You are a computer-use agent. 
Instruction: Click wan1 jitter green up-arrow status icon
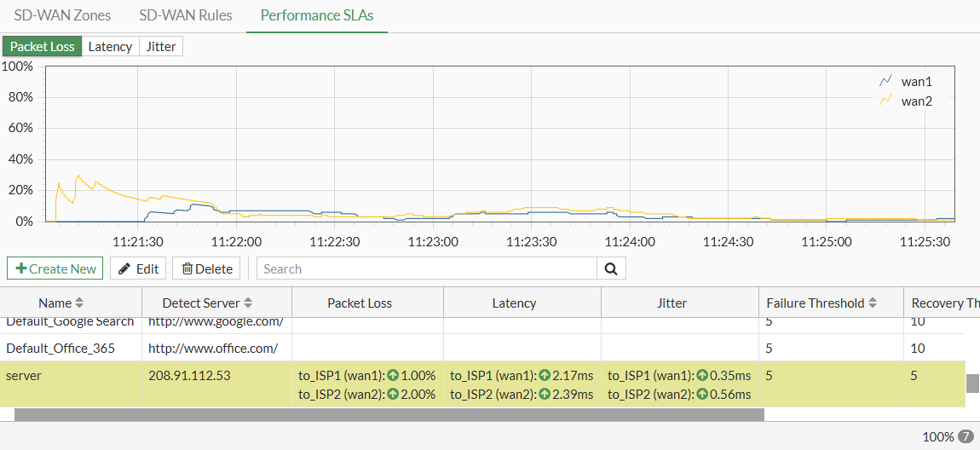pos(701,375)
